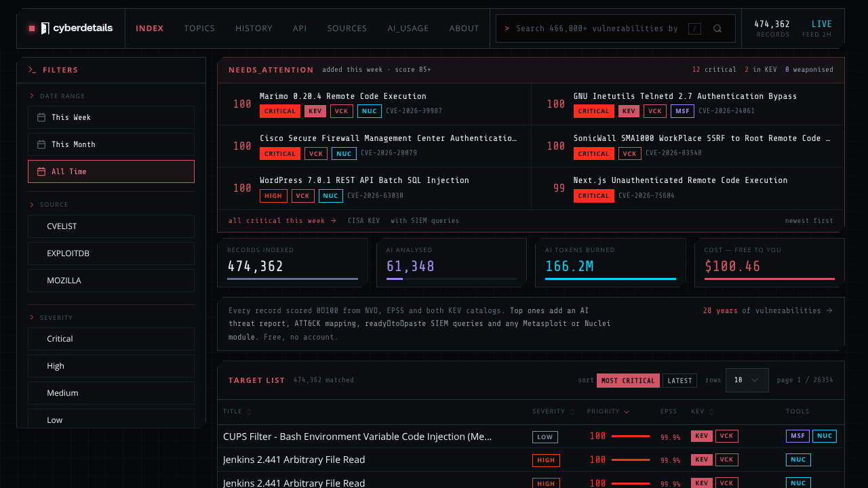Click the calendar icon beside This Month
The height and width of the screenshot is (488, 868).
pos(41,144)
